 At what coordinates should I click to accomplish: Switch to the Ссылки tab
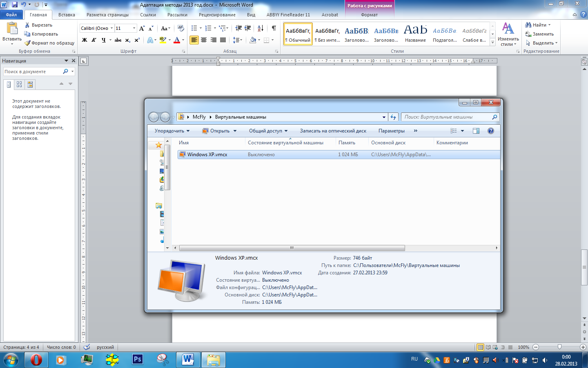pyautogui.click(x=148, y=15)
